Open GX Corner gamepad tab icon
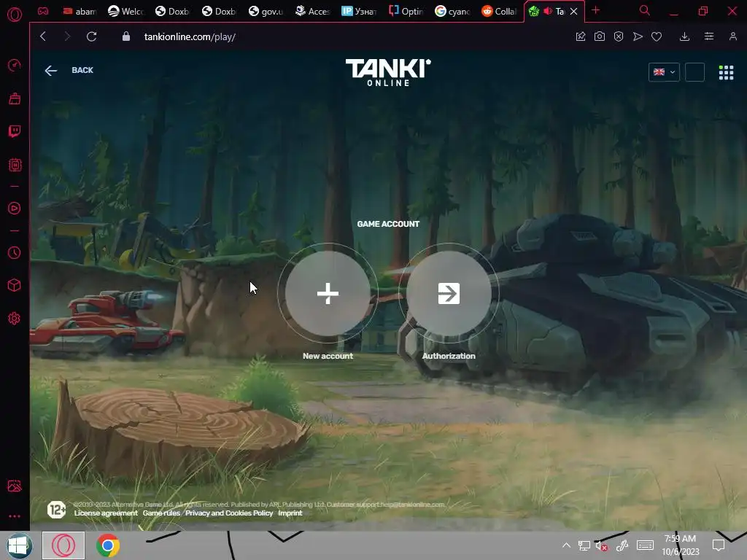Viewport: 747px width, 560px height. [43, 11]
